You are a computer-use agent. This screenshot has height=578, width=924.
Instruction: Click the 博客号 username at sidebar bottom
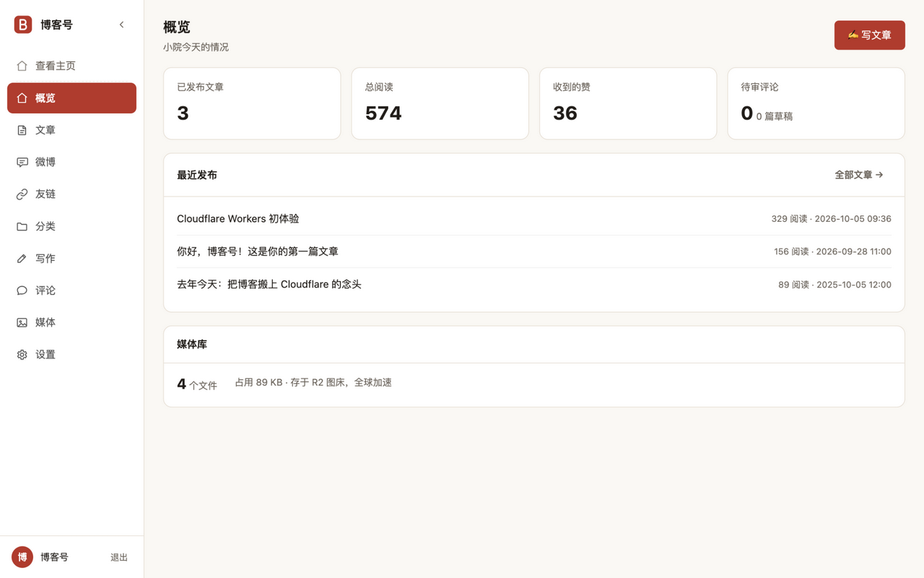(x=54, y=557)
